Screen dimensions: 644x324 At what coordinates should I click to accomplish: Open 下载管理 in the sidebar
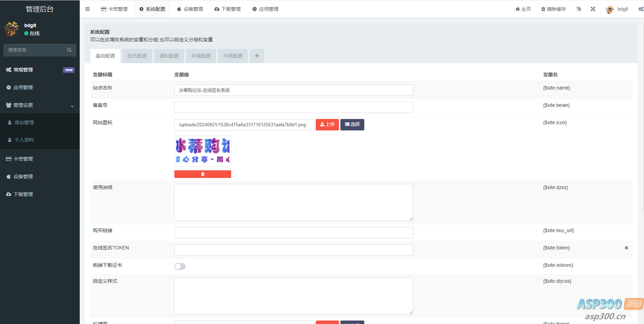(x=40, y=194)
